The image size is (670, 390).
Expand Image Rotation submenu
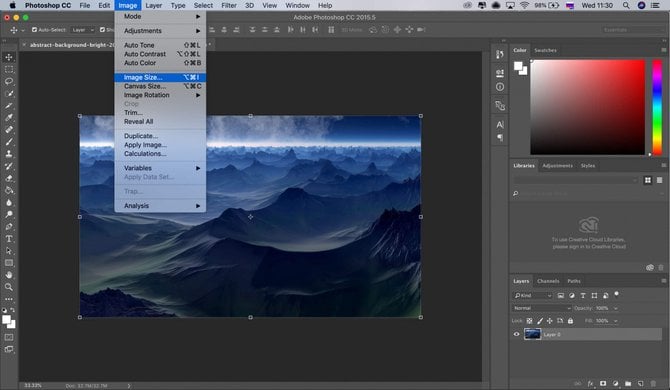point(160,95)
